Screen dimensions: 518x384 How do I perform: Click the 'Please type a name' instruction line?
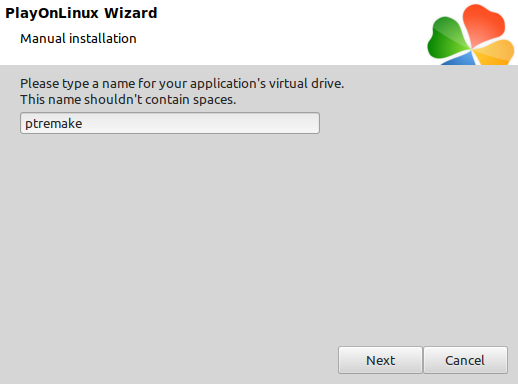click(x=182, y=84)
